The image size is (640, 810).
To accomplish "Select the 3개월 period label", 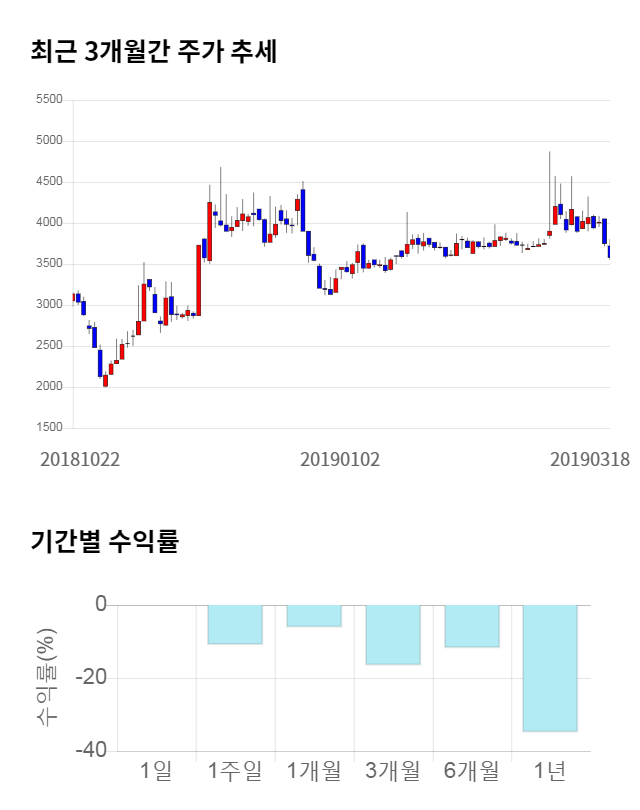I will click(x=393, y=770).
